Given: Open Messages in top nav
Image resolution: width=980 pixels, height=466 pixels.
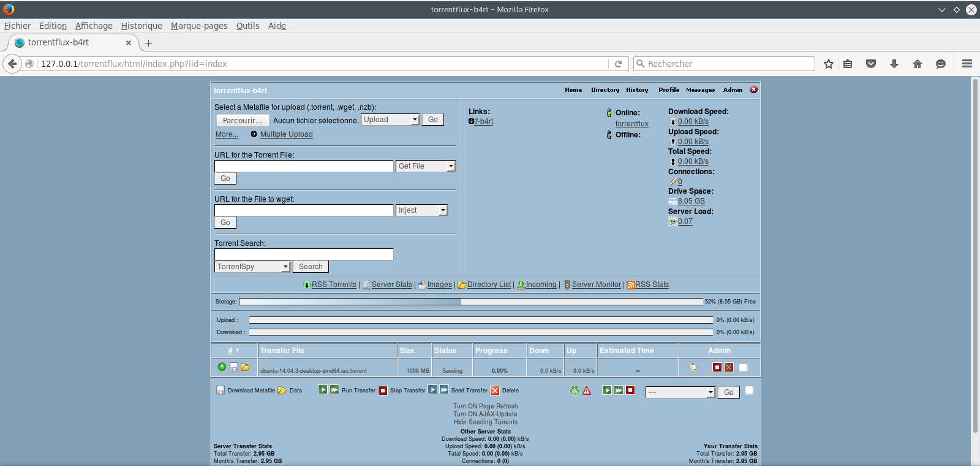Looking at the screenshot, I should pos(701,90).
